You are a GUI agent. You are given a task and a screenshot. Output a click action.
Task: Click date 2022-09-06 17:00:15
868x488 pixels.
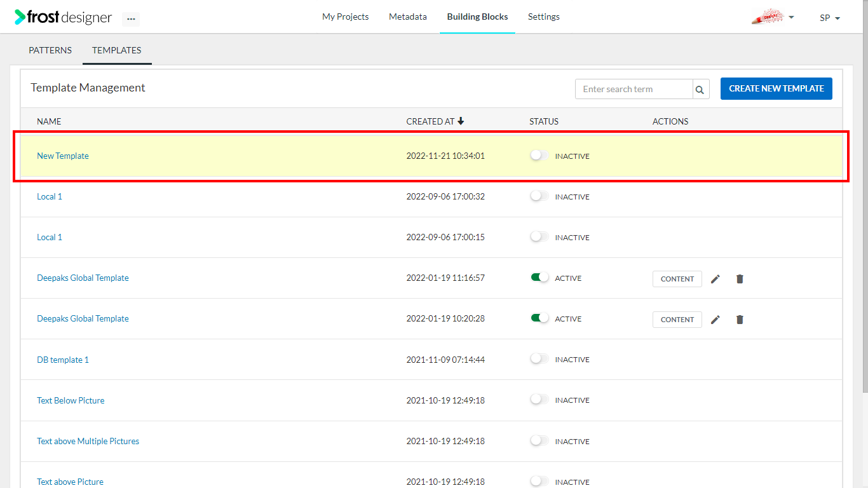point(445,237)
